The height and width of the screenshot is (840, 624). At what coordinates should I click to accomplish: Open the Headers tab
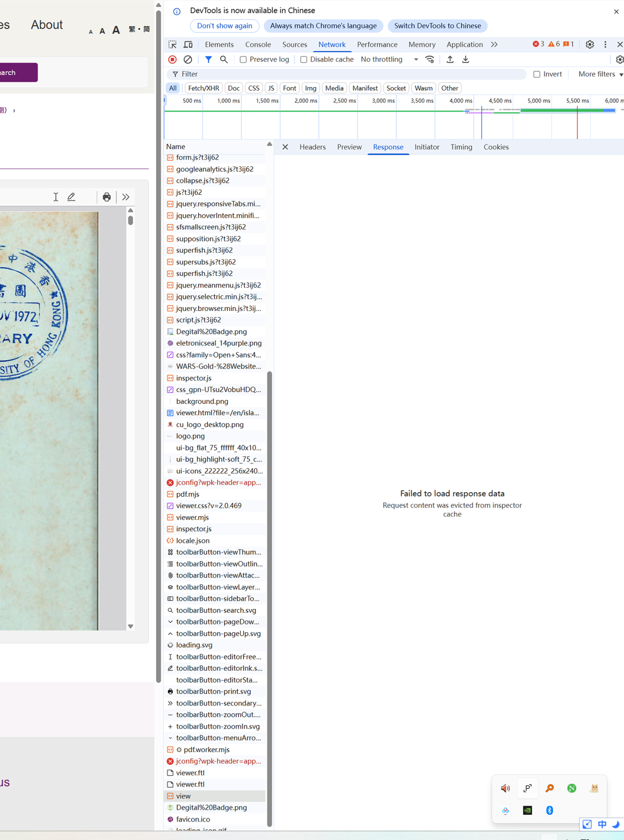coord(312,147)
